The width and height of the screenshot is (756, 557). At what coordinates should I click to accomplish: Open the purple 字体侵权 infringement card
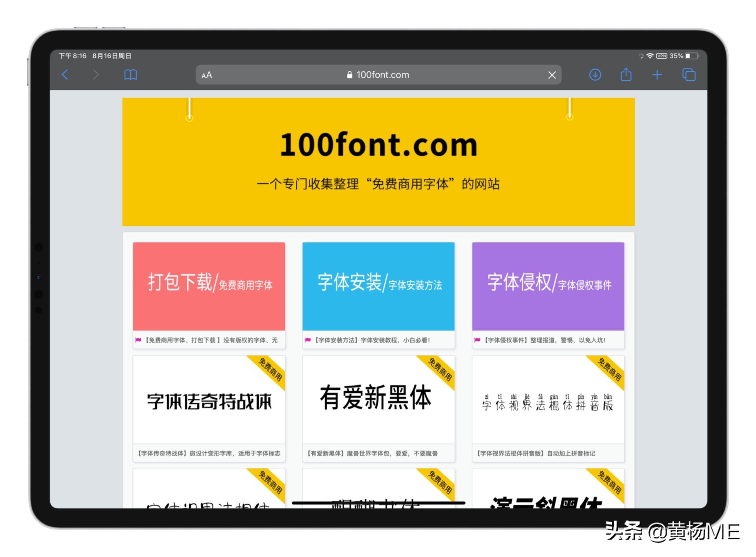click(x=548, y=287)
